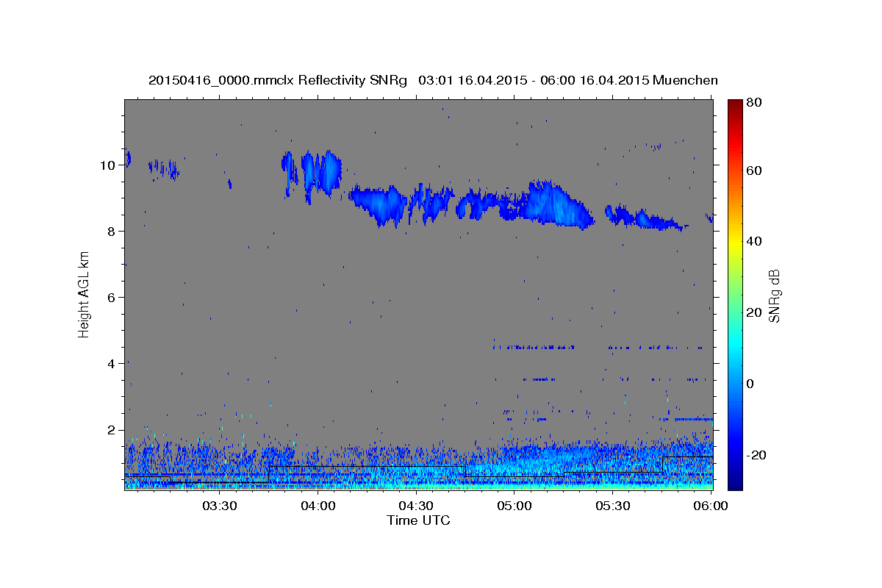Click the height tick label 6
Image resolution: width=882 pixels, height=588 pixels.
[x=110, y=298]
